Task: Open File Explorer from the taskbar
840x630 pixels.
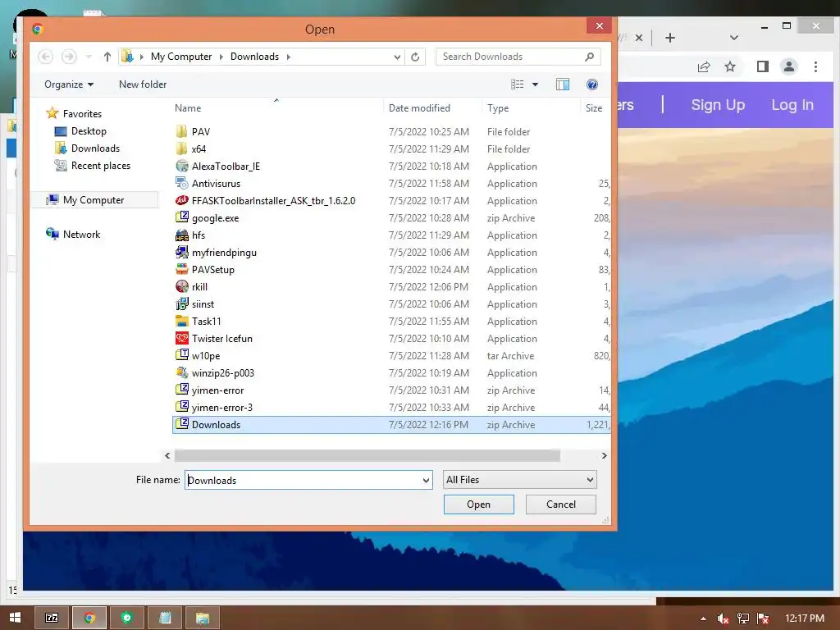Action: pyautogui.click(x=202, y=618)
